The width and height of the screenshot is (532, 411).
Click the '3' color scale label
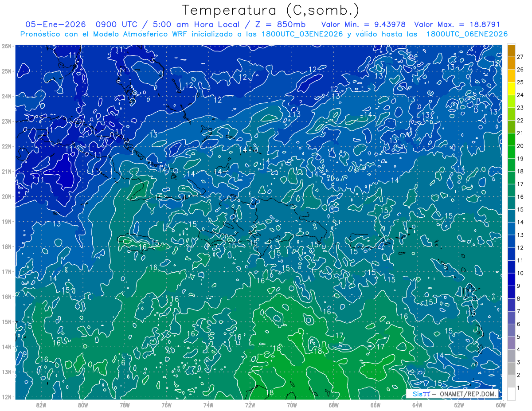point(519,362)
